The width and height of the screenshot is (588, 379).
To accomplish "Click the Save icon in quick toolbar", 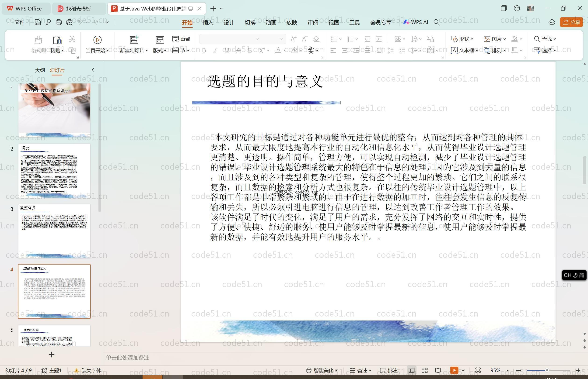I will click(38, 22).
